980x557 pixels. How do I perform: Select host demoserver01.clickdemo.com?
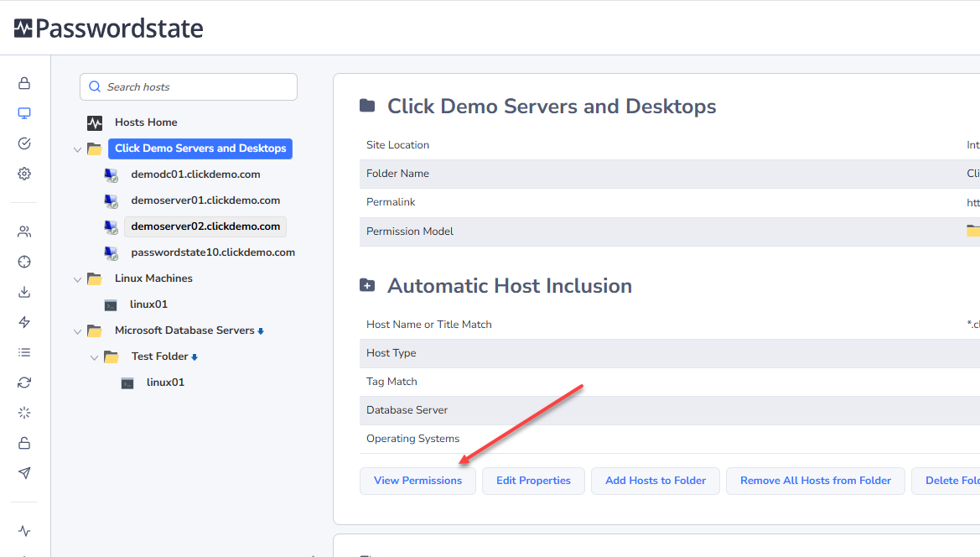(205, 200)
